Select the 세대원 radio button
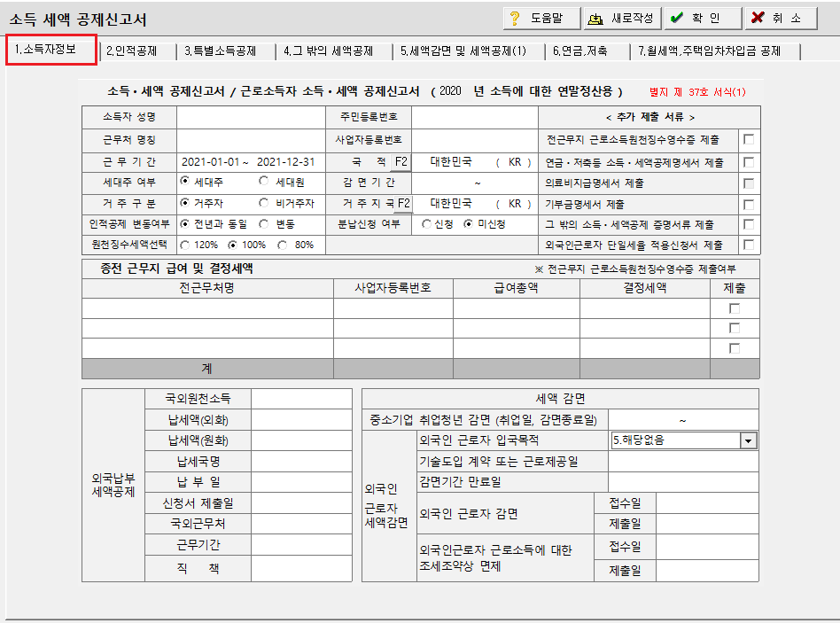The height and width of the screenshot is (623, 840). pyautogui.click(x=263, y=182)
